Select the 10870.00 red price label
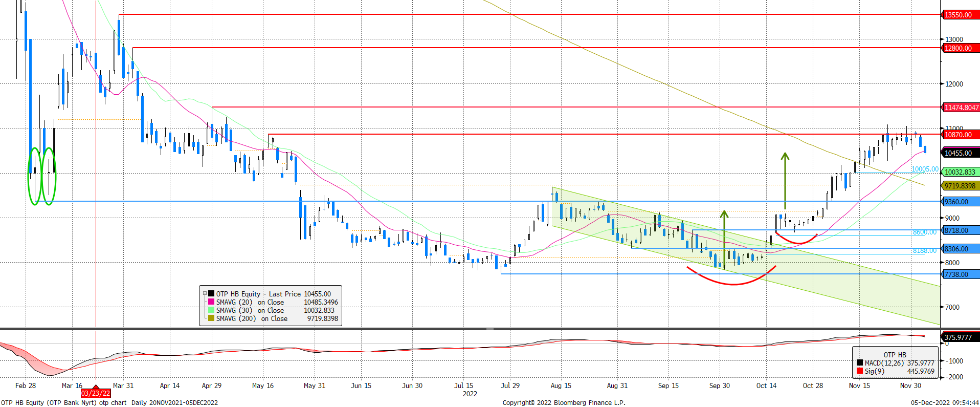 [x=961, y=135]
